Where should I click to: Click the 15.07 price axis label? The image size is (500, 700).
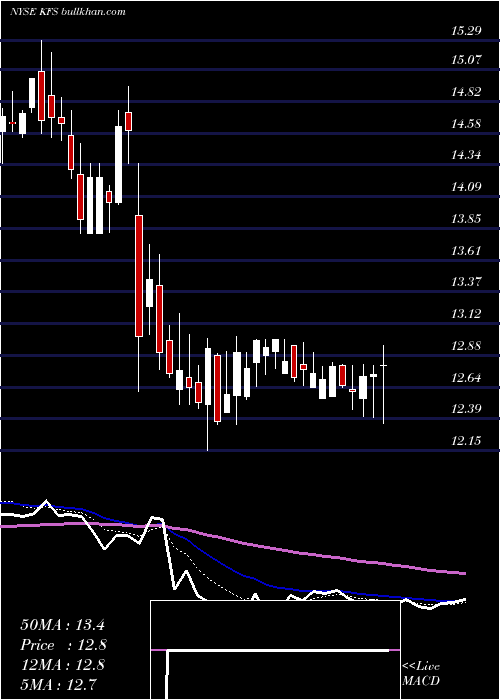(x=467, y=59)
